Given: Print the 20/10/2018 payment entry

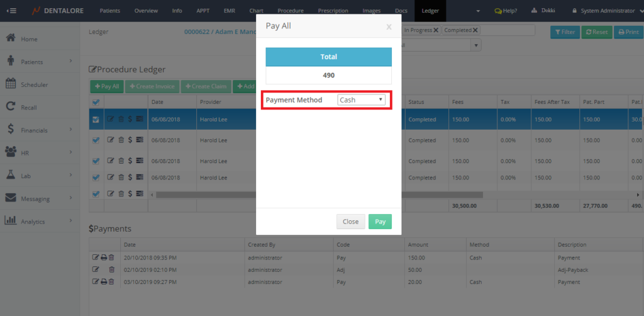Looking at the screenshot, I should point(103,257).
